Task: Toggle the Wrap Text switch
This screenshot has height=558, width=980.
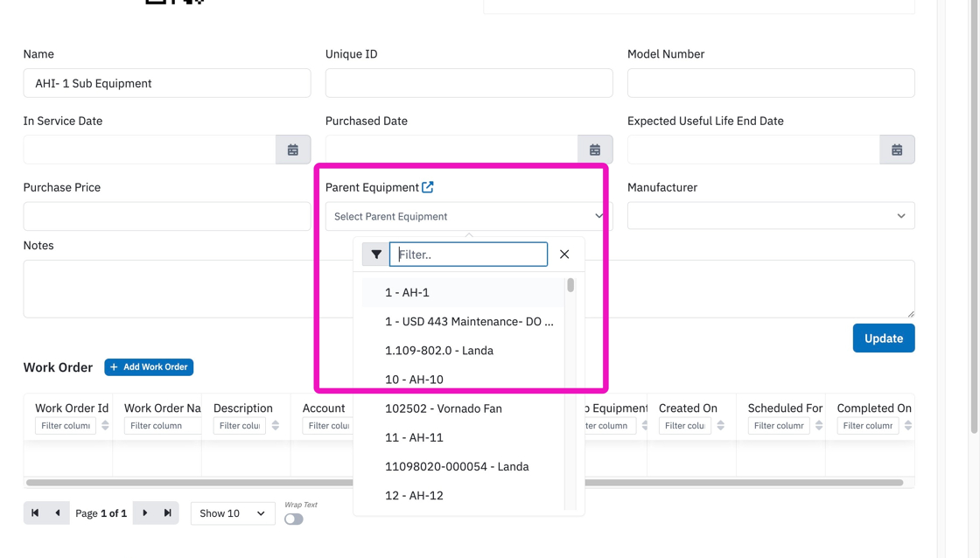Action: [294, 520]
